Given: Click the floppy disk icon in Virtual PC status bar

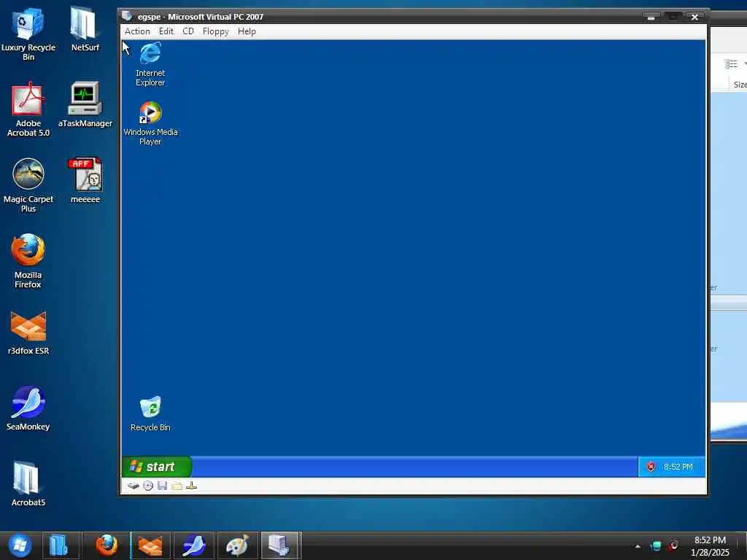Looking at the screenshot, I should pos(163,486).
